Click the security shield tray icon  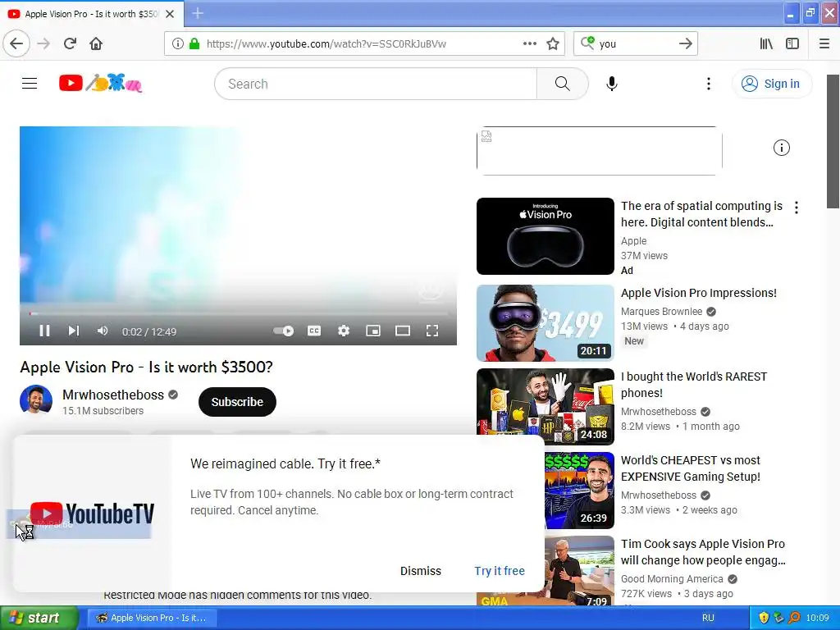pyautogui.click(x=764, y=619)
